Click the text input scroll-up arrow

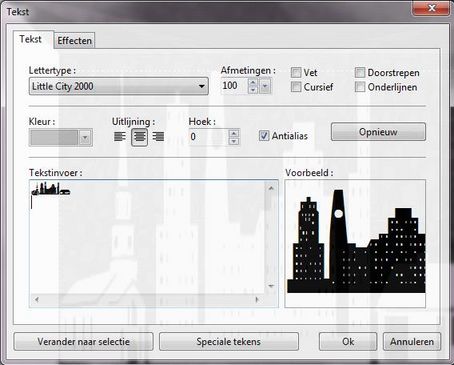(x=271, y=188)
